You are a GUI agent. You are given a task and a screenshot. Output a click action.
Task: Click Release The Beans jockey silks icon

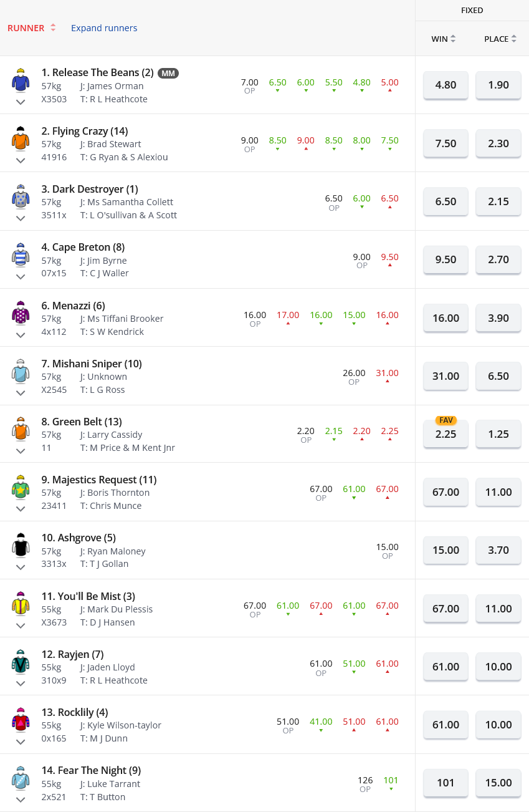pyautogui.click(x=21, y=80)
